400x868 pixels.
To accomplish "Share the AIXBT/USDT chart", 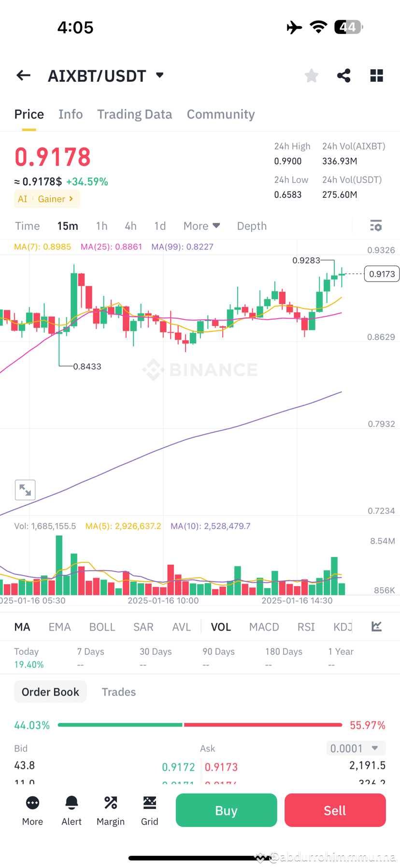I will [343, 75].
